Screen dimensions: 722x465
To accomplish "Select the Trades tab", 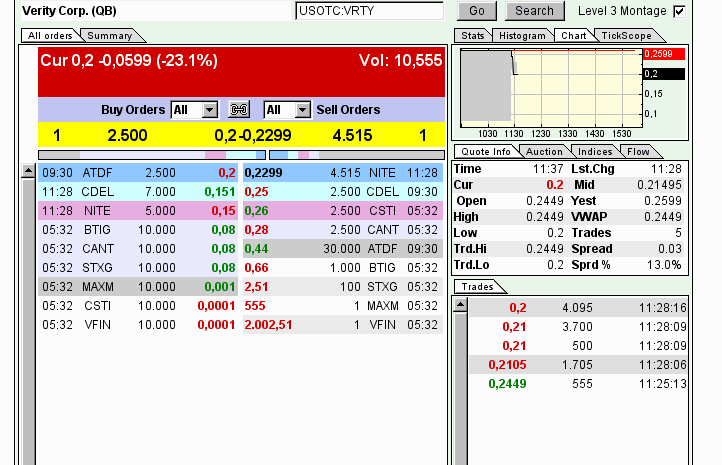I will pyautogui.click(x=477, y=286).
